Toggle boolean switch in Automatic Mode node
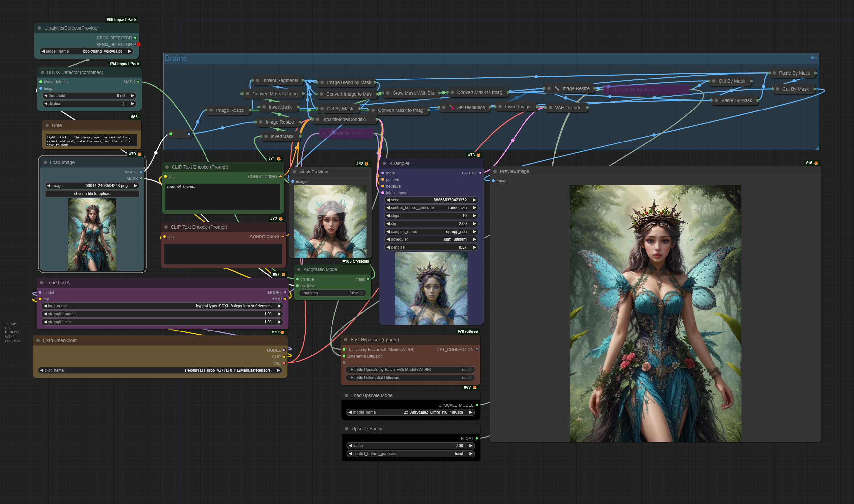 coord(361,293)
